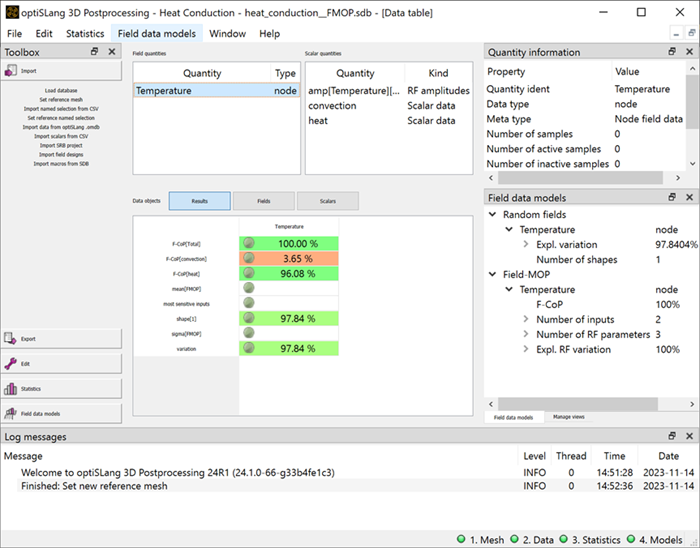Click the Statistics bar chart icon
The width and height of the screenshot is (700, 548).
13,388
